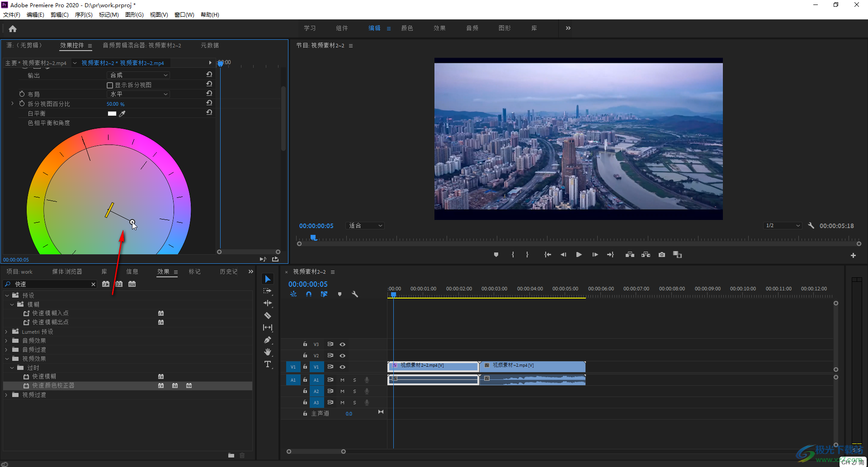Toggle lock on track V3
This screenshot has height=467, width=868.
305,344
